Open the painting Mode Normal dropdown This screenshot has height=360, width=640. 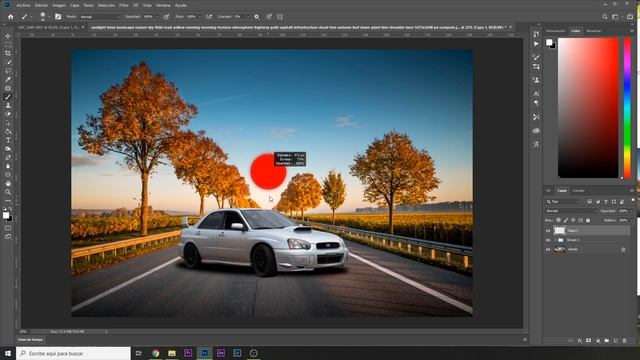[x=100, y=17]
